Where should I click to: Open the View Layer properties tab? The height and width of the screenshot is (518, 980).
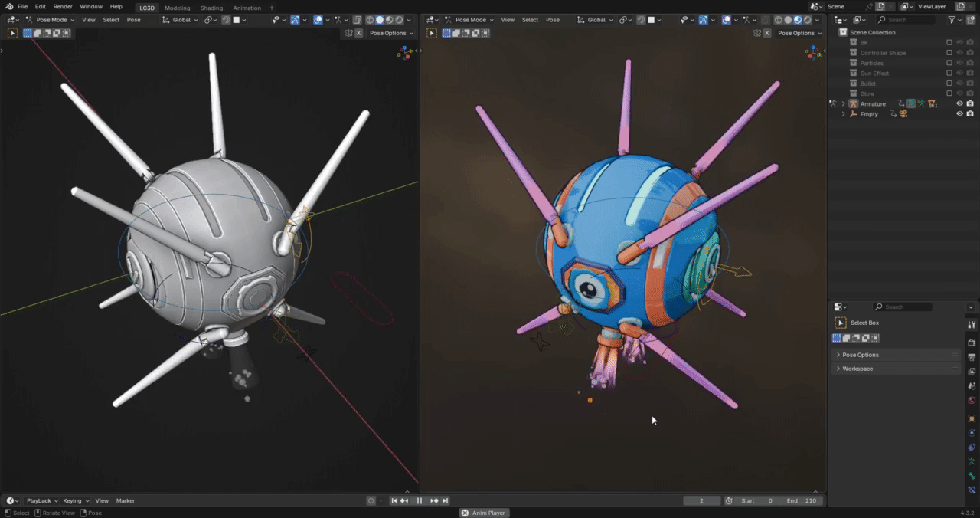(x=972, y=372)
